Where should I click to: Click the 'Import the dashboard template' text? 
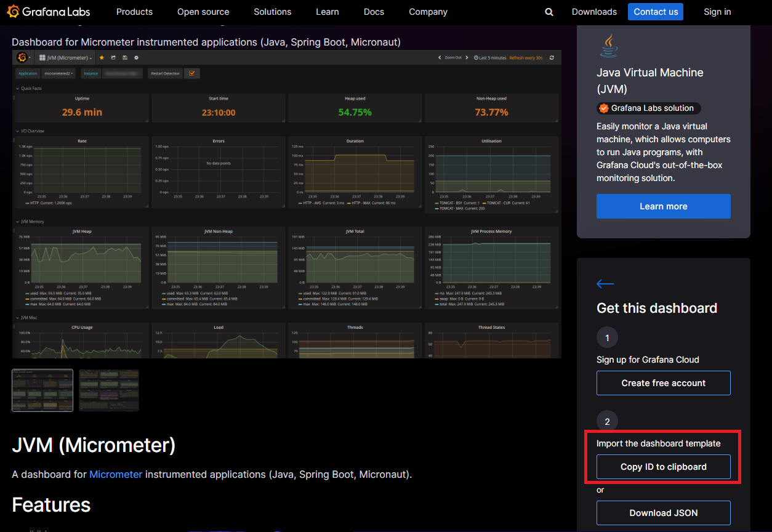(x=658, y=443)
